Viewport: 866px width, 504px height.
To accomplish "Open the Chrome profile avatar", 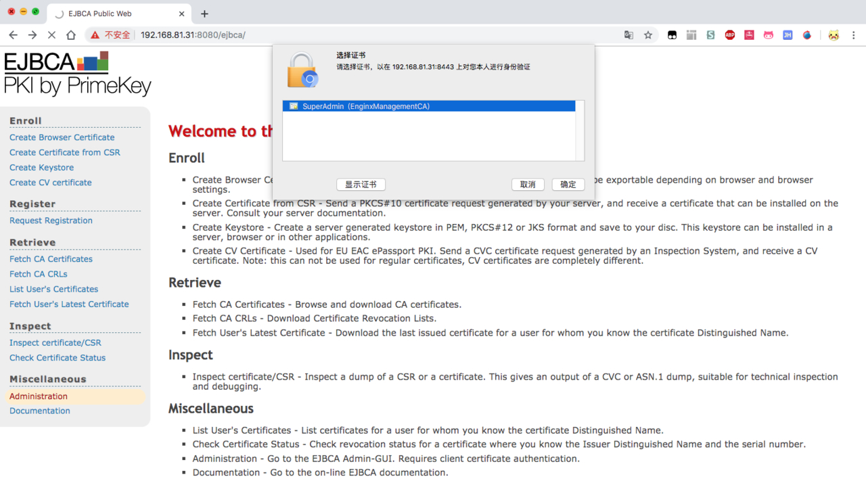I will pyautogui.click(x=834, y=35).
